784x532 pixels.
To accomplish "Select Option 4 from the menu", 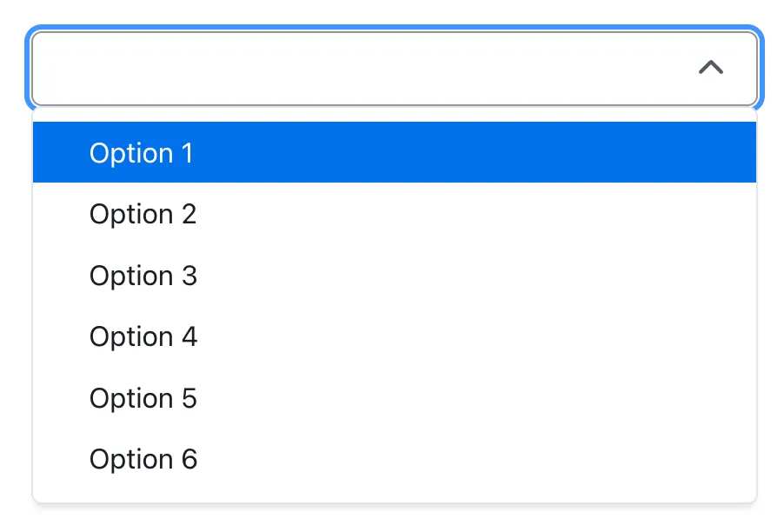I will (394, 336).
